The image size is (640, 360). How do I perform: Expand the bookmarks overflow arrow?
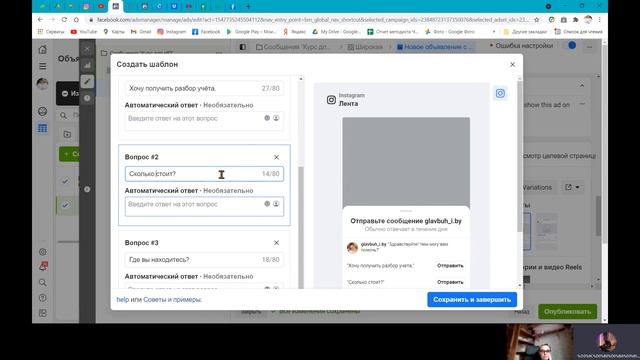point(494,31)
